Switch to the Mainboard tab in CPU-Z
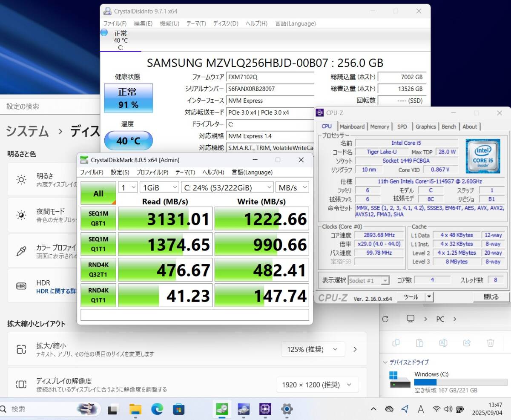The height and width of the screenshot is (420, 511). 352,127
